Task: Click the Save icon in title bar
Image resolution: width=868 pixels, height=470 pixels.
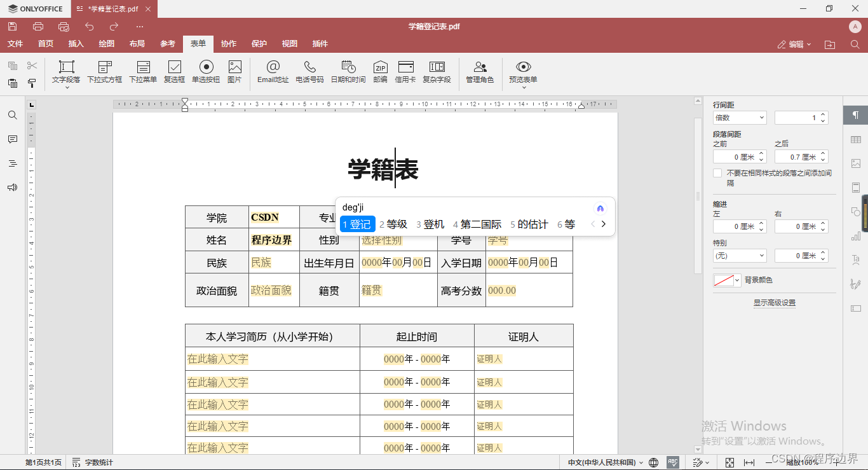Action: point(12,27)
